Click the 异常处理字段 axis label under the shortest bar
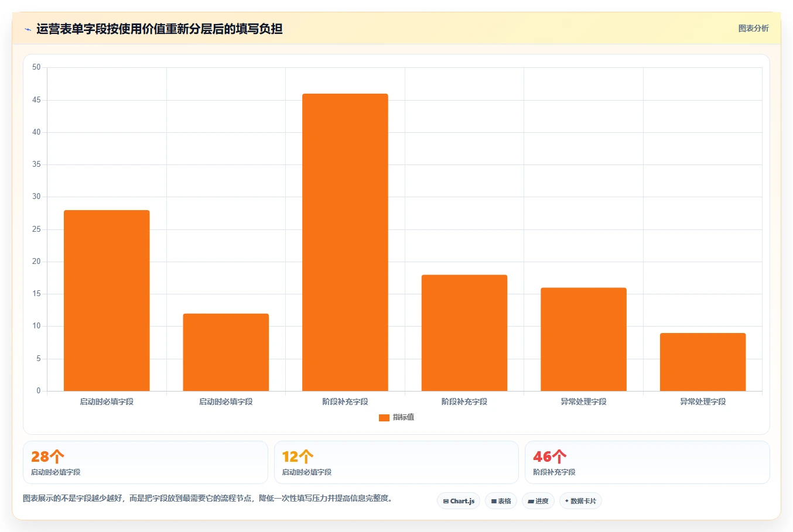This screenshot has height=532, width=793. (703, 401)
